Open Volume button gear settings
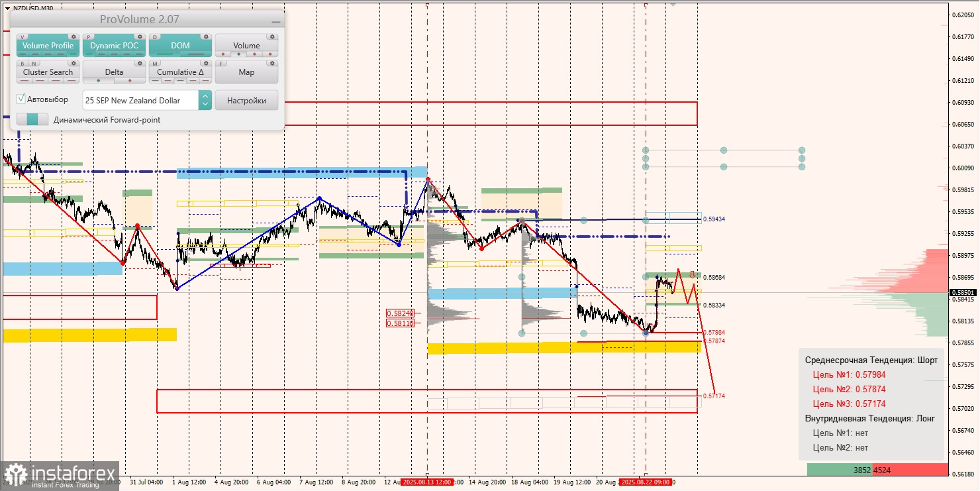Viewport: 980px width, 491px height. pyautogui.click(x=272, y=36)
